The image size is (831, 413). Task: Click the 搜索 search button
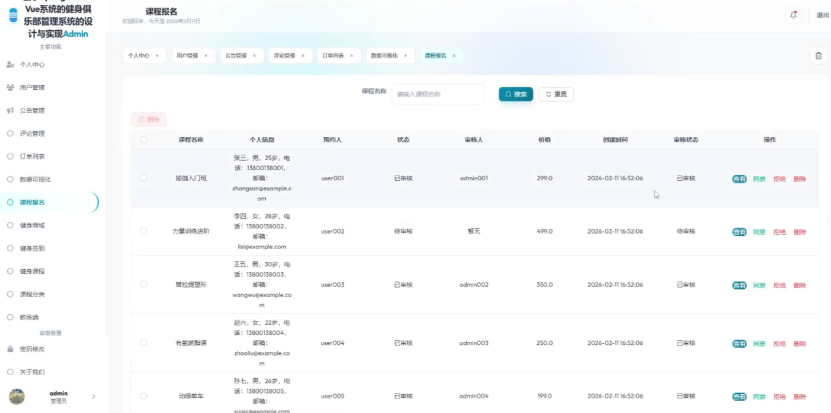coord(516,94)
